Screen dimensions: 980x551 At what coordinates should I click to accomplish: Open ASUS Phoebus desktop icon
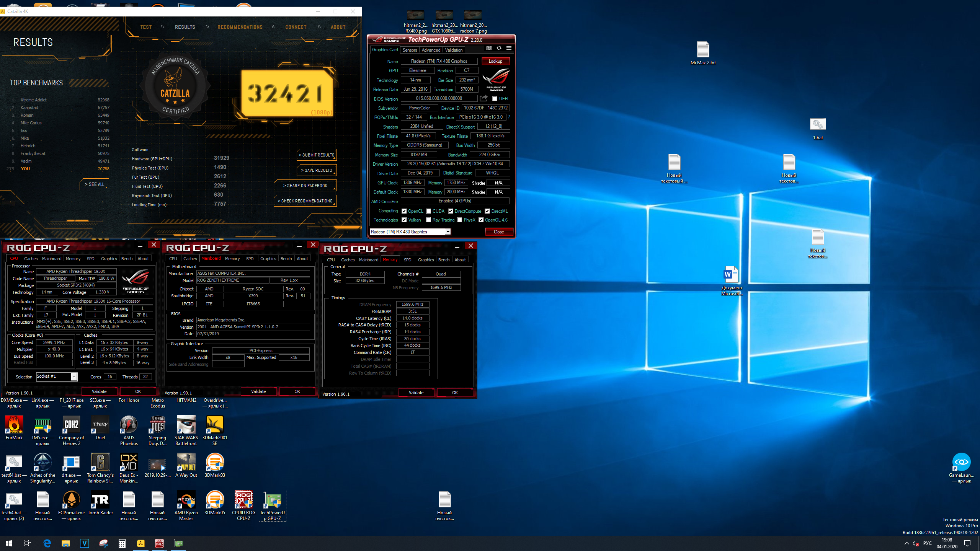129,431
